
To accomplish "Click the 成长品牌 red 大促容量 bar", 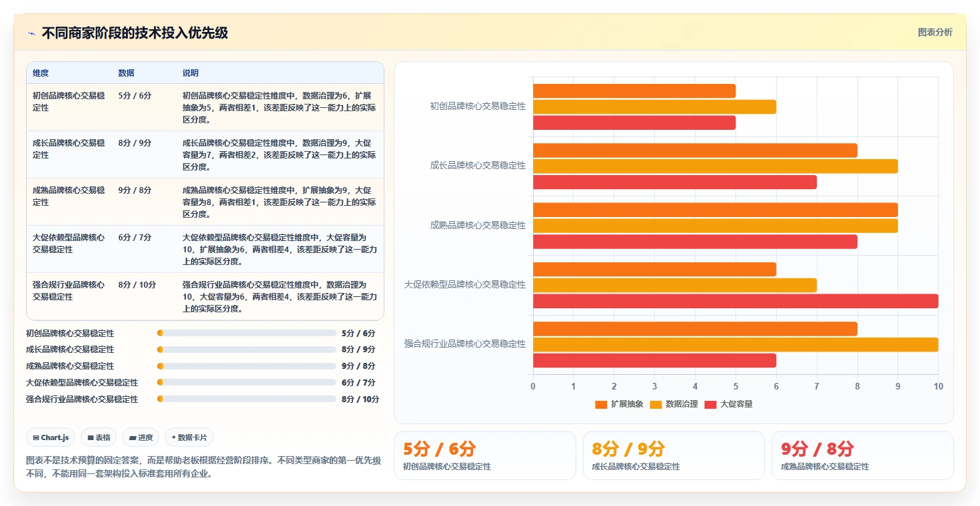I will [x=675, y=182].
